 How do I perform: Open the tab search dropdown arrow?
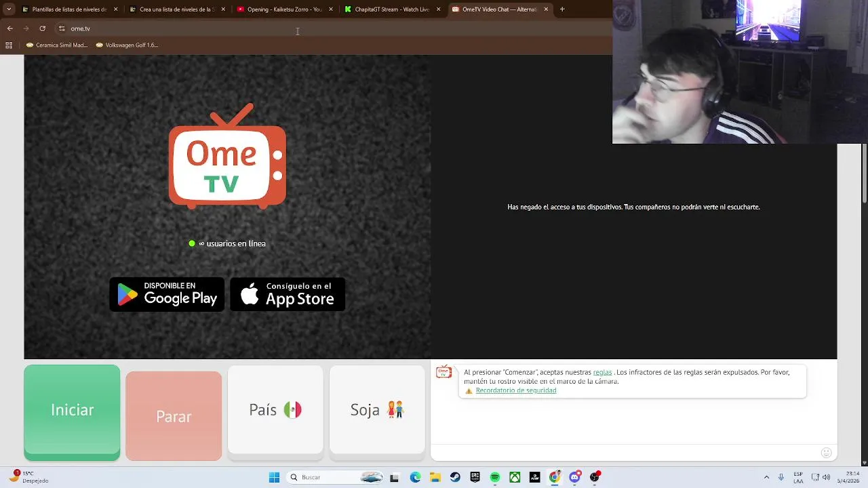click(x=8, y=9)
